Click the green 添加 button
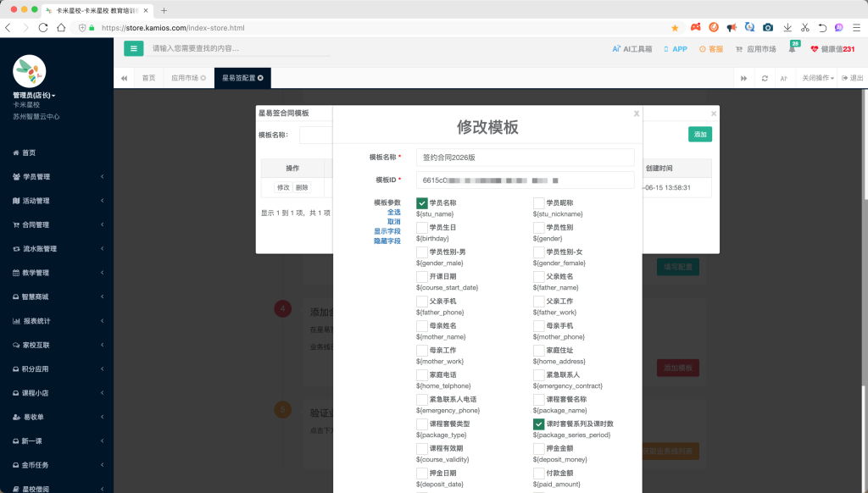The height and width of the screenshot is (493, 868). point(700,135)
